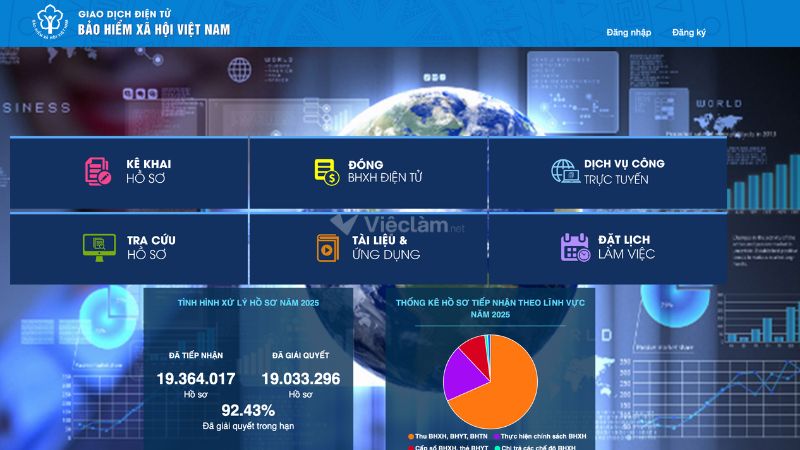Image resolution: width=800 pixels, height=450 pixels.
Task: Click the Tài liệu & Ứng dụng book icon
Action: (326, 247)
